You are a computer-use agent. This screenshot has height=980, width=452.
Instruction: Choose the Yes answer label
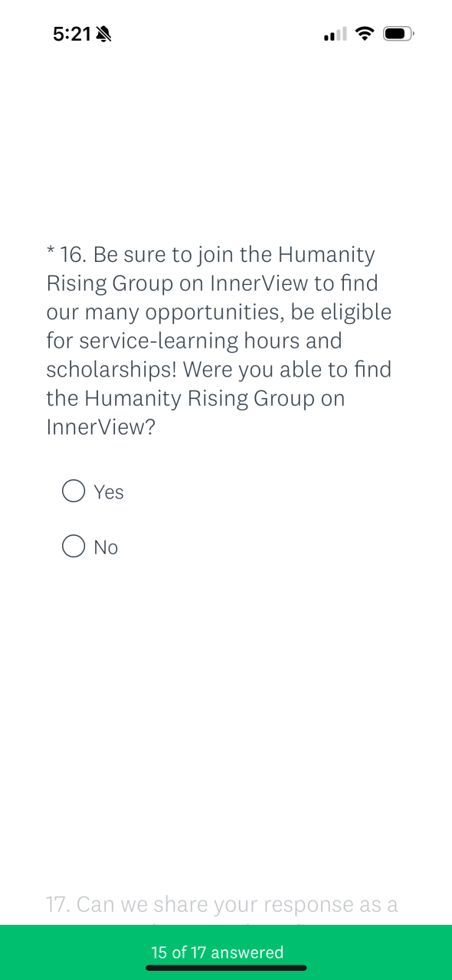pyautogui.click(x=109, y=492)
